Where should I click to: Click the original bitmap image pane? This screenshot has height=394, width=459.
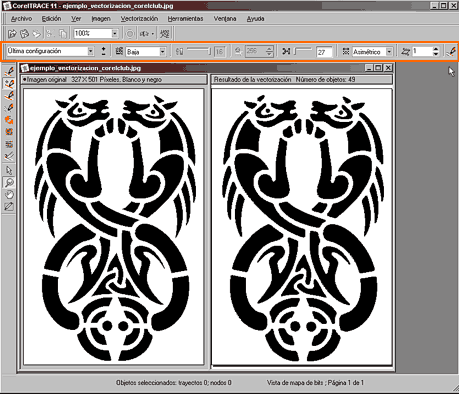tap(114, 227)
